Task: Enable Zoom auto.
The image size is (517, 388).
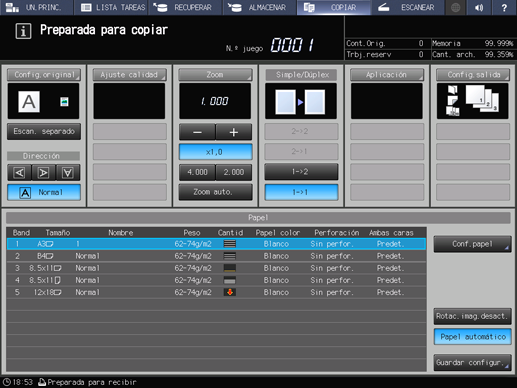Action: [215, 192]
